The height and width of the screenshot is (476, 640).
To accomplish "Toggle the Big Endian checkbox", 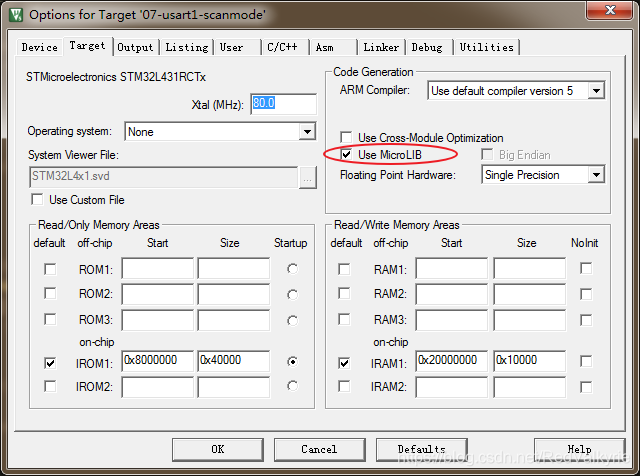I will point(487,155).
